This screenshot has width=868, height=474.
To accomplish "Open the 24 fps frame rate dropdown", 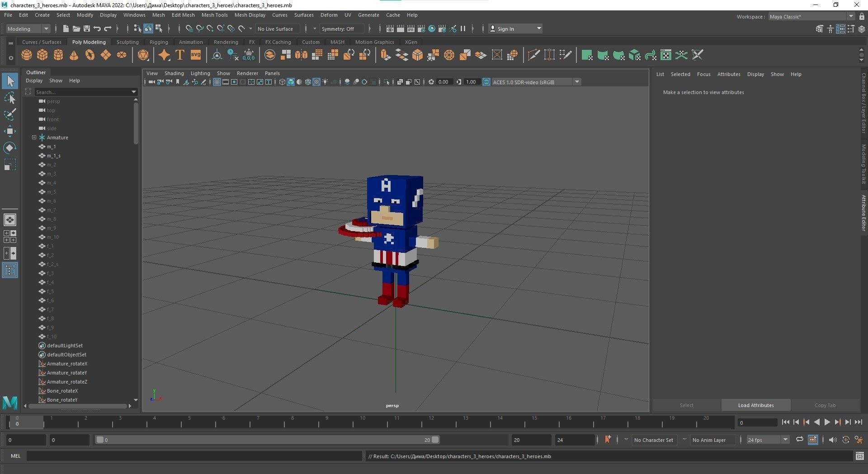I will (768, 440).
